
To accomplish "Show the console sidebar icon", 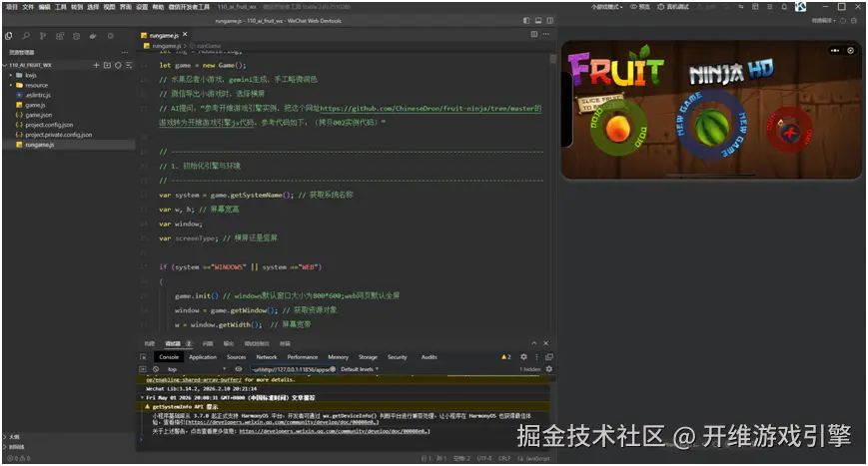I will click(143, 369).
